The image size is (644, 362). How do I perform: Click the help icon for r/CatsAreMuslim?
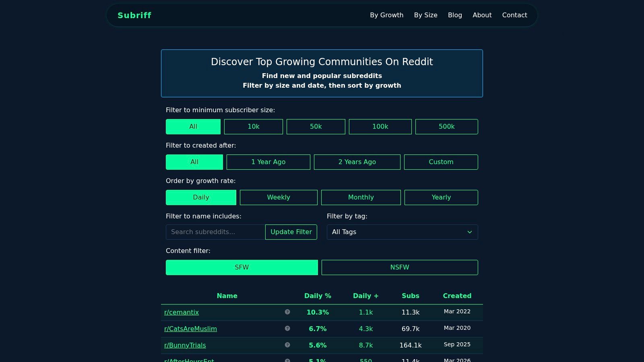pos(287,328)
